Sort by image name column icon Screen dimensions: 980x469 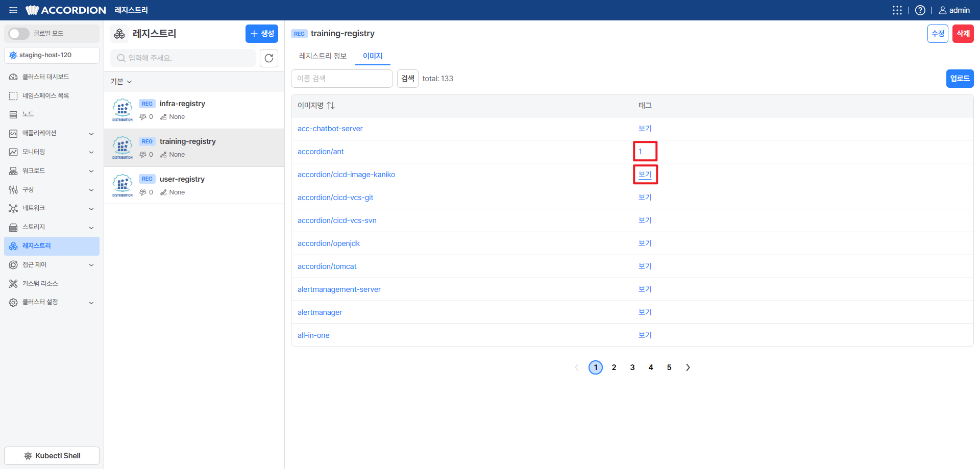[331, 106]
